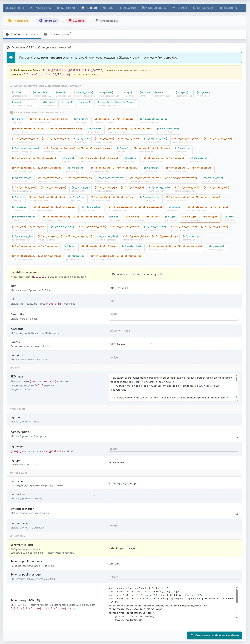Click the home icon for Главная стр.
250x644 pixels.
[x=32, y=8]
